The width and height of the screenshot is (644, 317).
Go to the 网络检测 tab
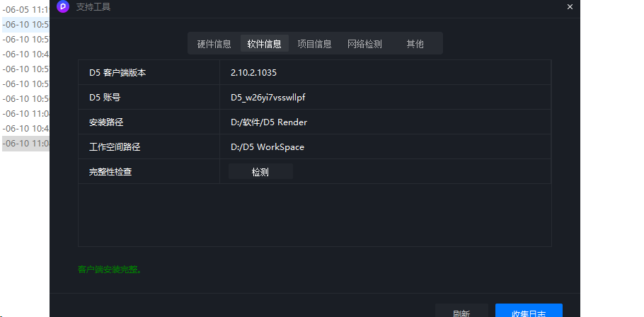tap(364, 44)
